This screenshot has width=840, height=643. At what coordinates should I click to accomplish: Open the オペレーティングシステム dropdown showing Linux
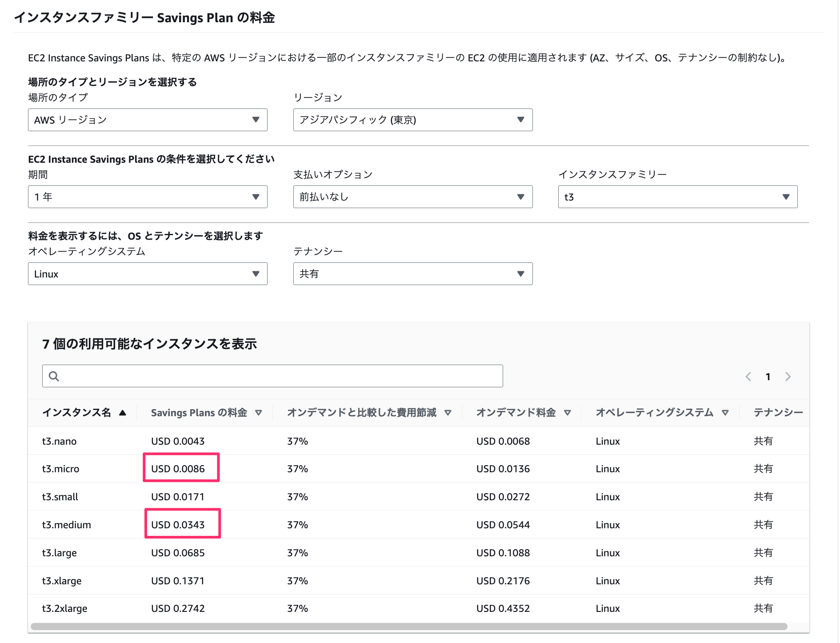click(148, 273)
